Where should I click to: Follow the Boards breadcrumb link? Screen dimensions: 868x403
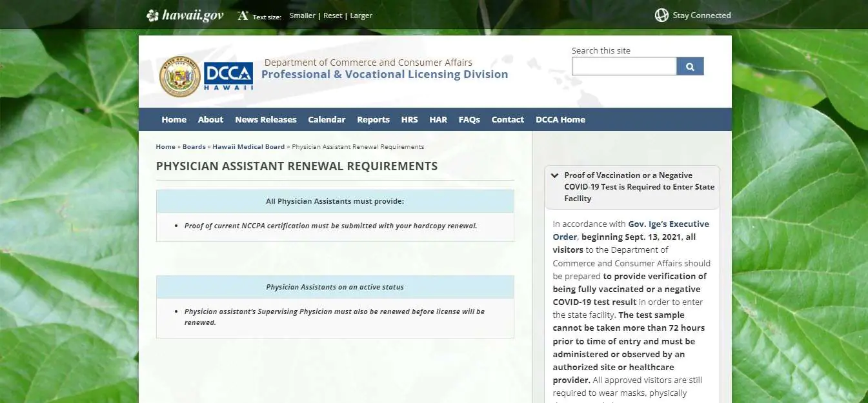(x=194, y=147)
